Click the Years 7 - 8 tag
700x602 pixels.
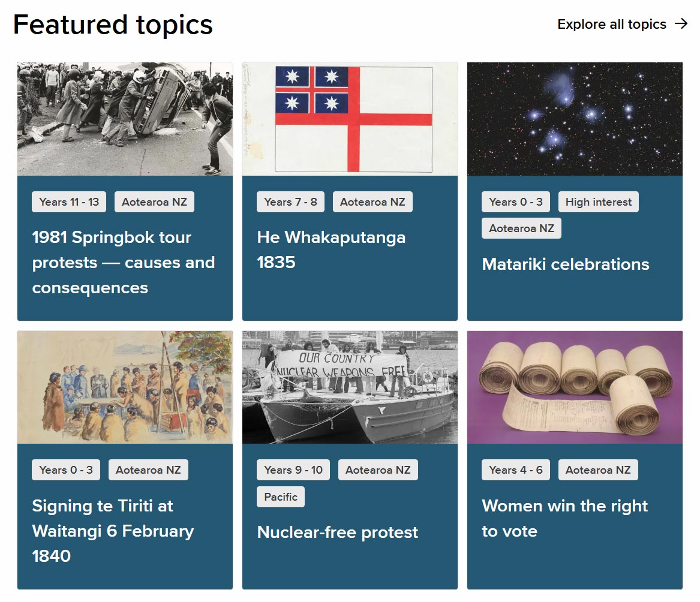tap(290, 202)
